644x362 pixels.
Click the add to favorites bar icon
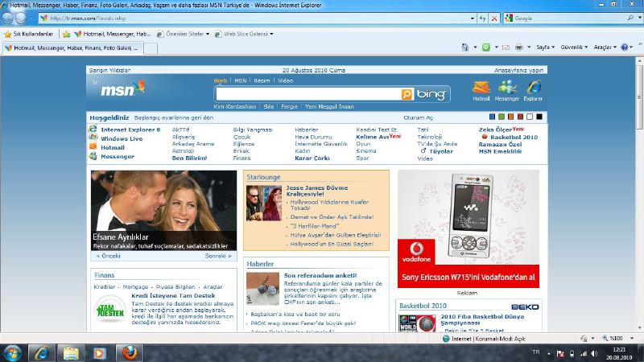[x=66, y=34]
